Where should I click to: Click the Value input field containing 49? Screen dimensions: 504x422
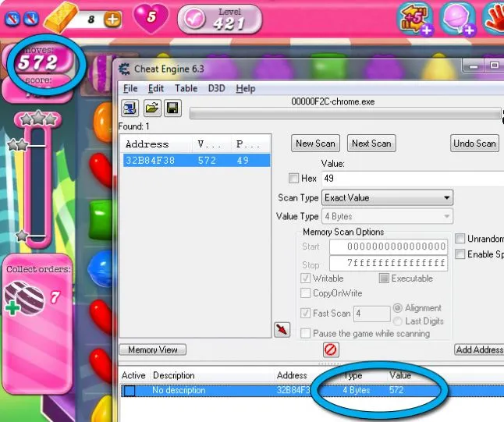click(x=413, y=179)
